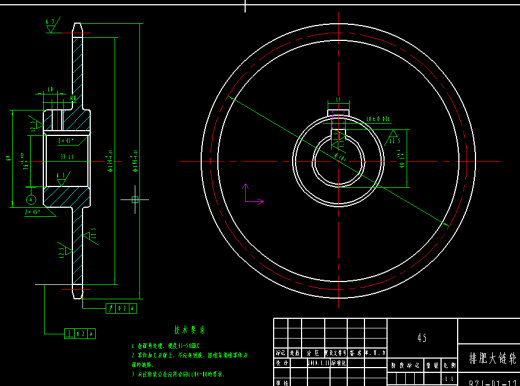This screenshot has height=386, width=520.
Task: Pick the 33 hub width dimension
Action: click(67, 157)
